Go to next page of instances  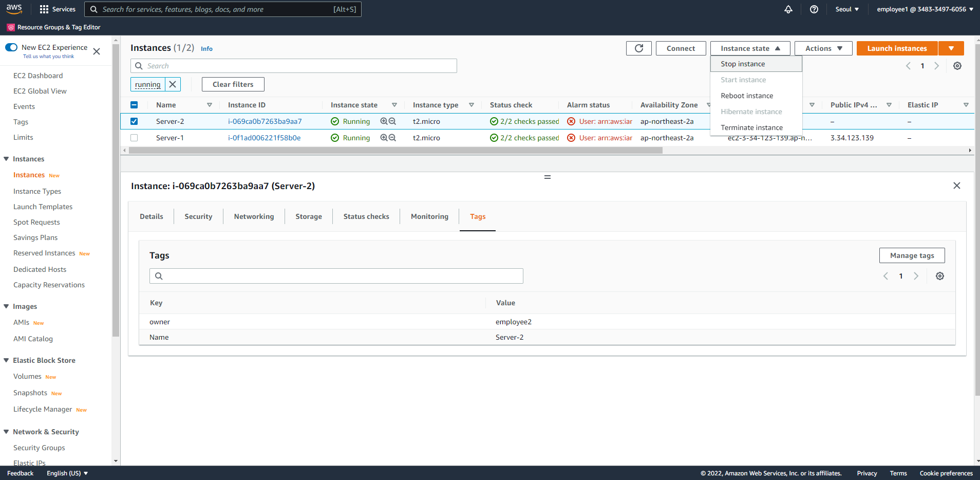pos(937,66)
